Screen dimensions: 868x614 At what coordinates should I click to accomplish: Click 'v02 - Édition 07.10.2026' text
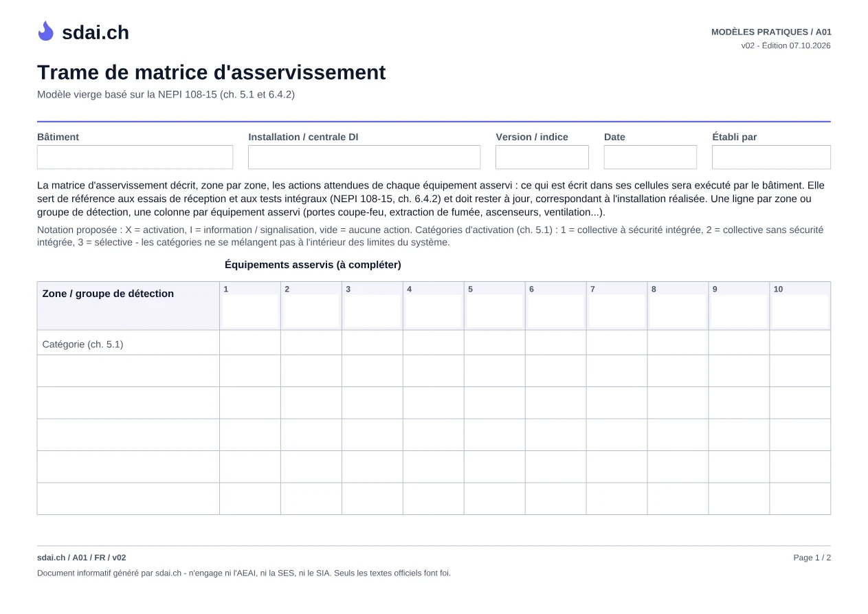coord(786,45)
